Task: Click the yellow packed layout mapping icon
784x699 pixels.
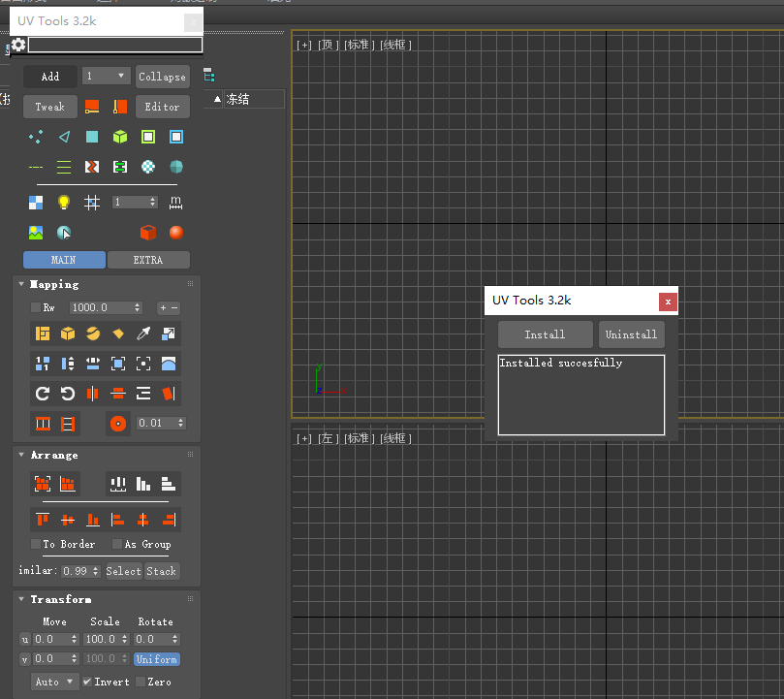Action: pos(43,334)
